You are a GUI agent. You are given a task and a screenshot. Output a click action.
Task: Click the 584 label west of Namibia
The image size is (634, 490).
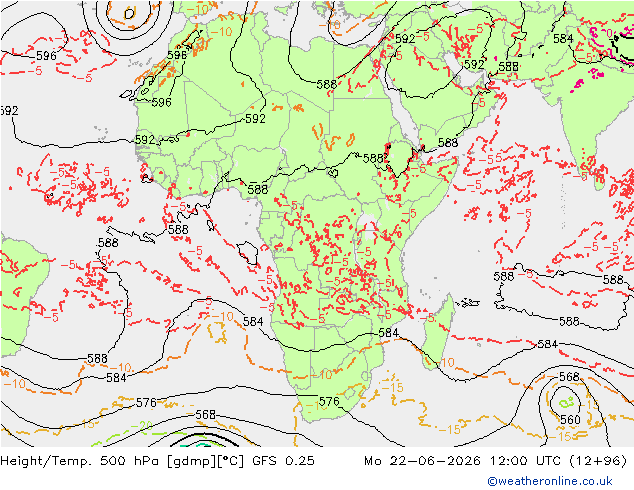pos(253,321)
